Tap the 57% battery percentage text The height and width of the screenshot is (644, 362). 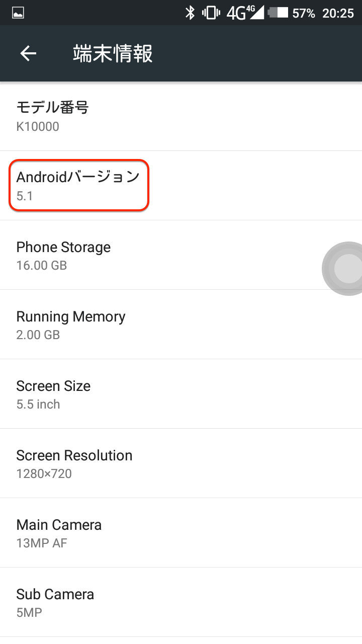point(304,13)
